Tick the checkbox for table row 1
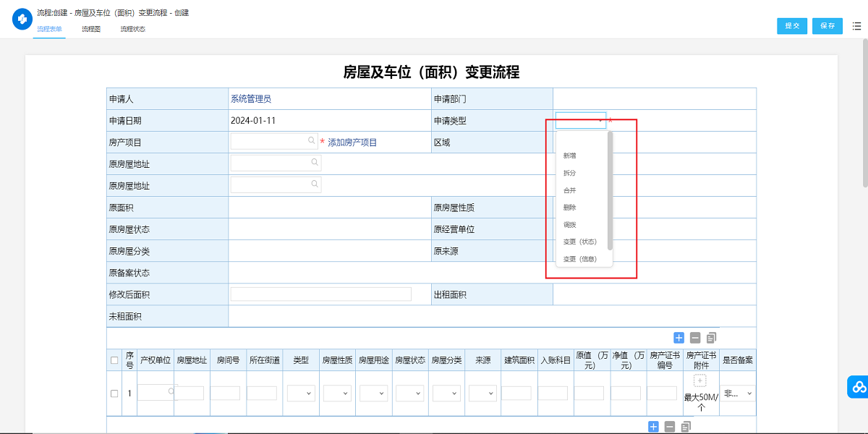Image resolution: width=868 pixels, height=434 pixels. pyautogui.click(x=114, y=393)
